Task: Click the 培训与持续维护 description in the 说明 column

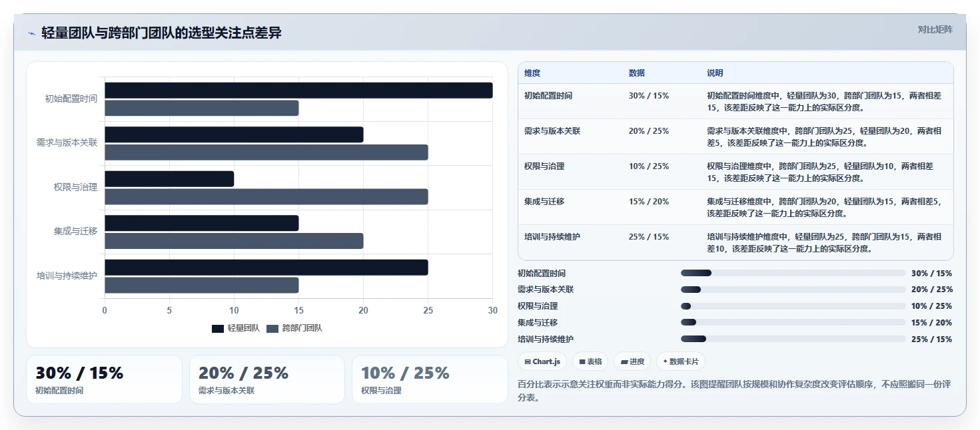Action: tap(825, 242)
